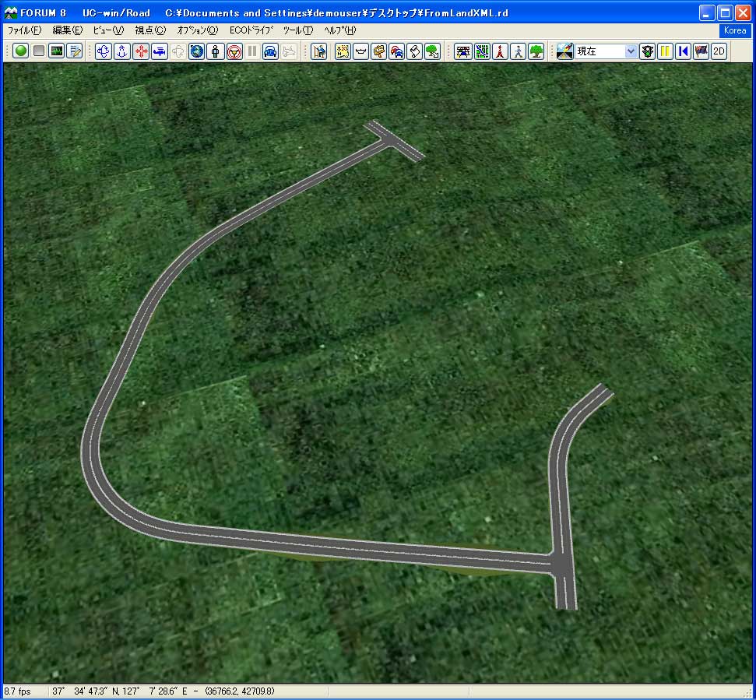Click the T-junction at the road's top end
Screen dimensions: 756x700
[389, 139]
